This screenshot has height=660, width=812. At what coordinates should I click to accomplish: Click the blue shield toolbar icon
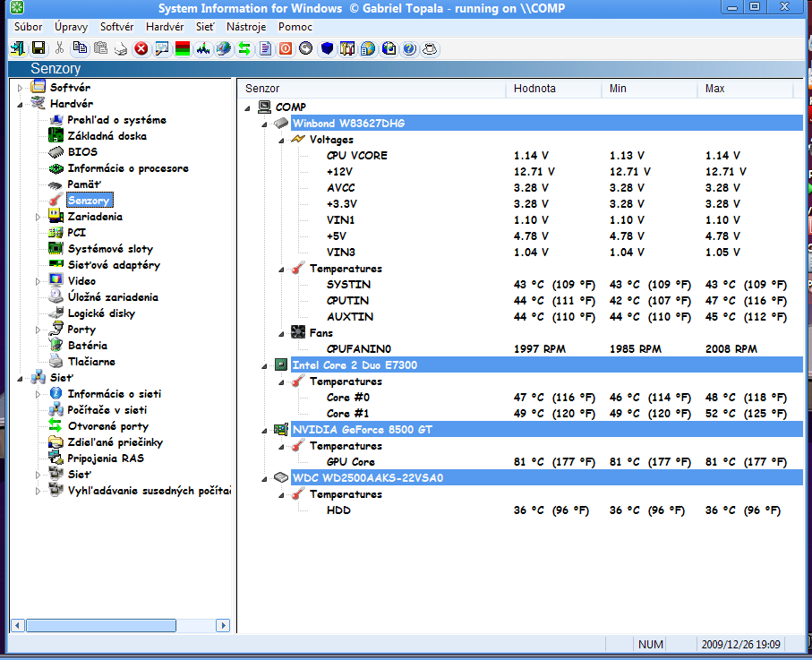coord(327,48)
